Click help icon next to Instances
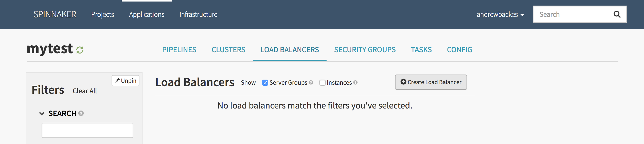 (x=355, y=82)
